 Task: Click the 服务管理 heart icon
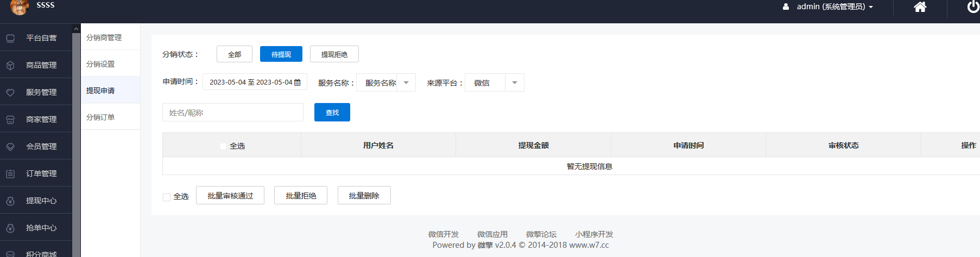pyautogui.click(x=10, y=92)
